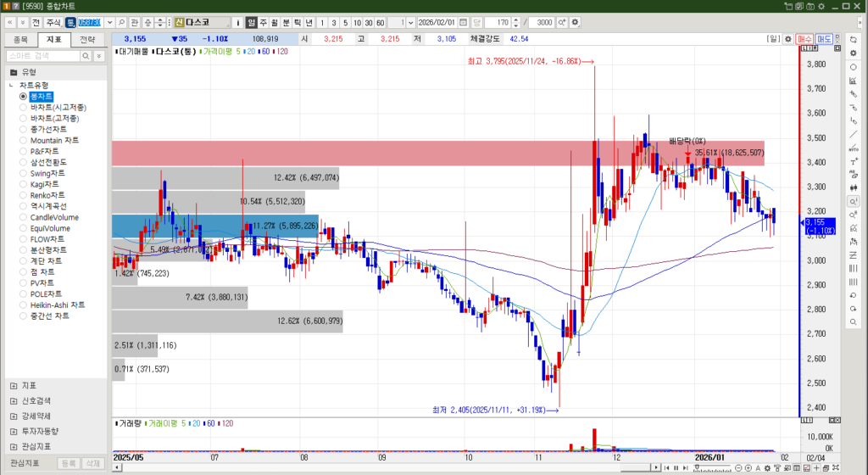Choose Heikin-Ashi 차트 chart type
The image size is (868, 475).
[24, 305]
